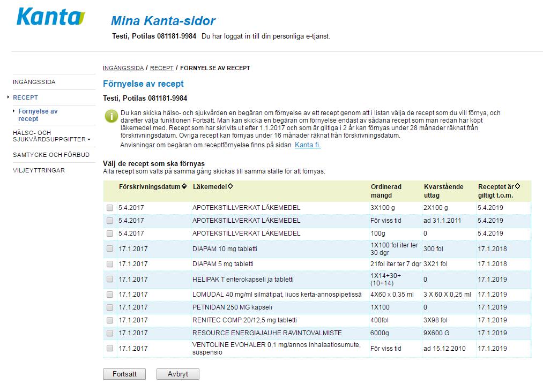This screenshot has width=543, height=392.
Task: Click DIAPAM 5 mg tabletti medicine name
Action: [x=222, y=264]
